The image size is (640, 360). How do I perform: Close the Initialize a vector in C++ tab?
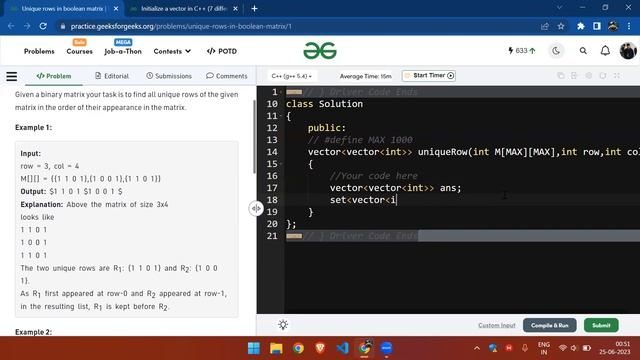pos(236,9)
